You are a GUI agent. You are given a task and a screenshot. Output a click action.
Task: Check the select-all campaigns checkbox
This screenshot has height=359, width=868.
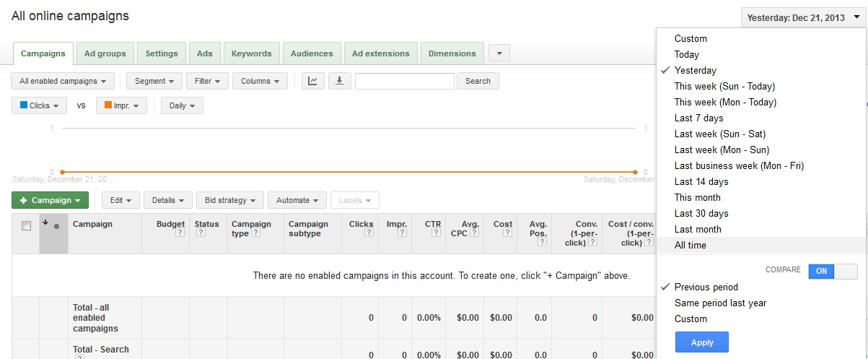(27, 226)
